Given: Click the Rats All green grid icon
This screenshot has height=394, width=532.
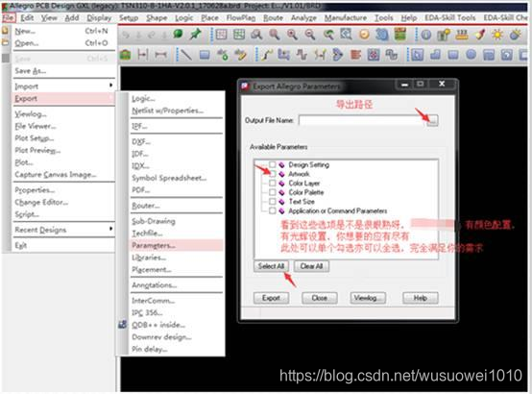Looking at the screenshot, I should pos(239,35).
